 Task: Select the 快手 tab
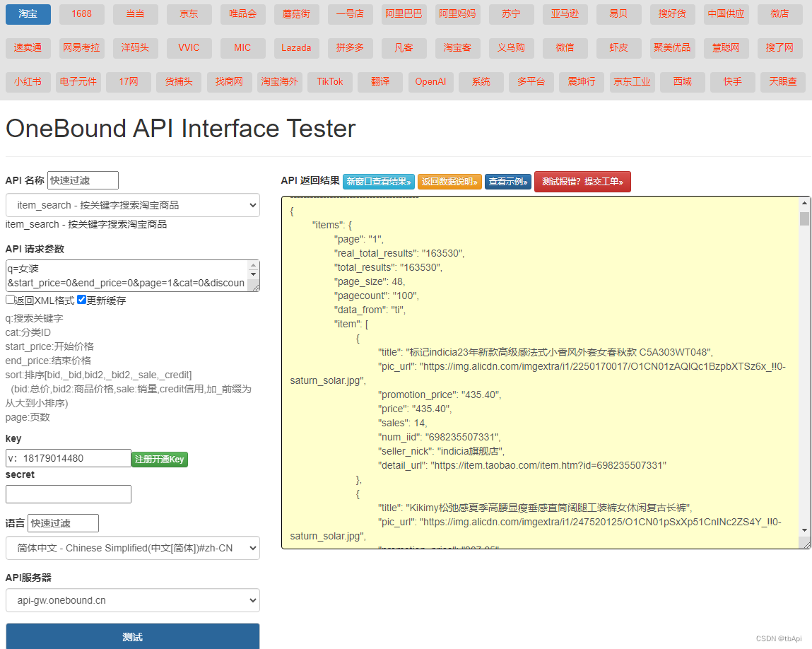coord(732,82)
